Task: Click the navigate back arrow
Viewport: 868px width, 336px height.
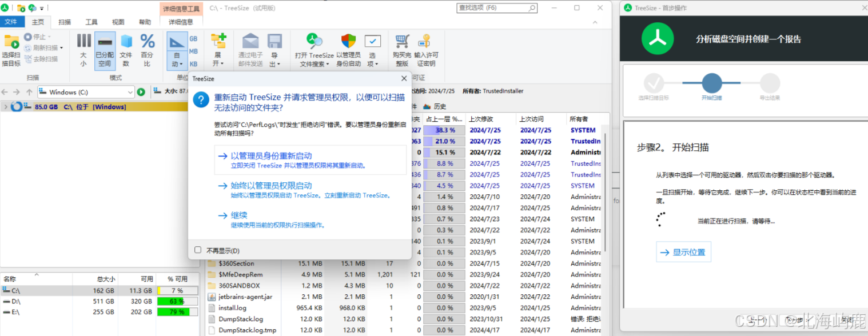Action: coord(6,92)
